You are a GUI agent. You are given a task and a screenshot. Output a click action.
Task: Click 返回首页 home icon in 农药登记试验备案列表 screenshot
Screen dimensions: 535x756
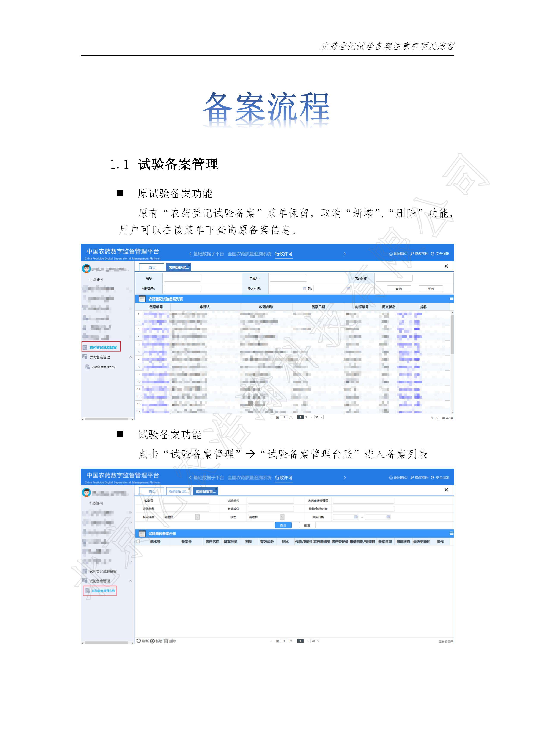click(x=391, y=254)
